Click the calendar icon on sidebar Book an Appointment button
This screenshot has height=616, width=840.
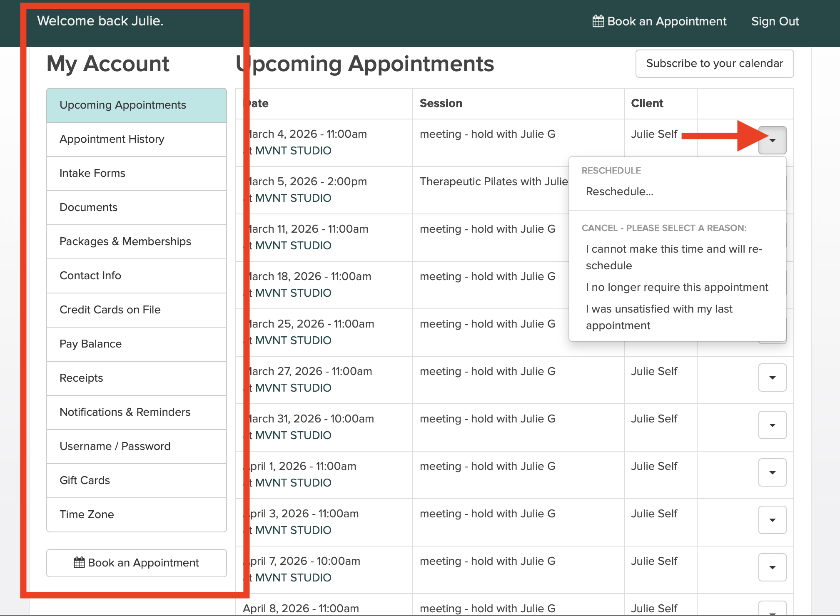pos(79,563)
